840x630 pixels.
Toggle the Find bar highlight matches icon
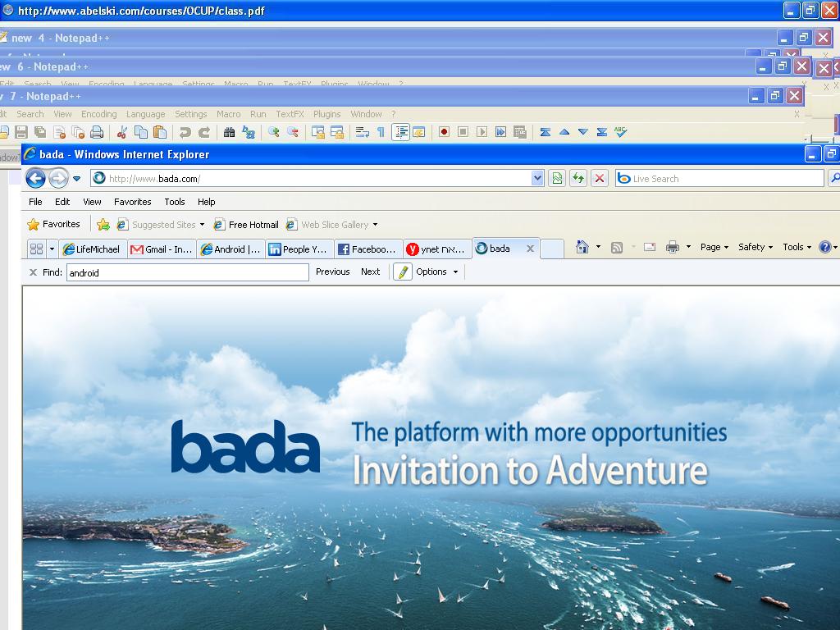click(x=403, y=272)
